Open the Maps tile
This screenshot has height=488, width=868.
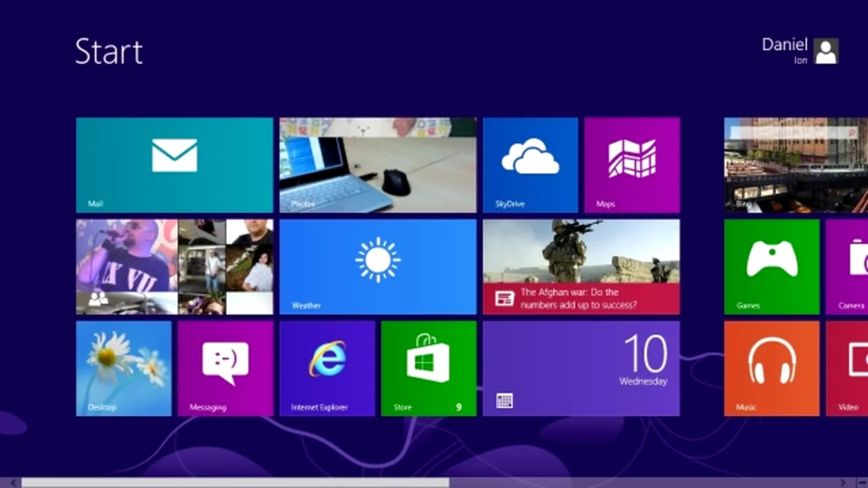coord(631,165)
